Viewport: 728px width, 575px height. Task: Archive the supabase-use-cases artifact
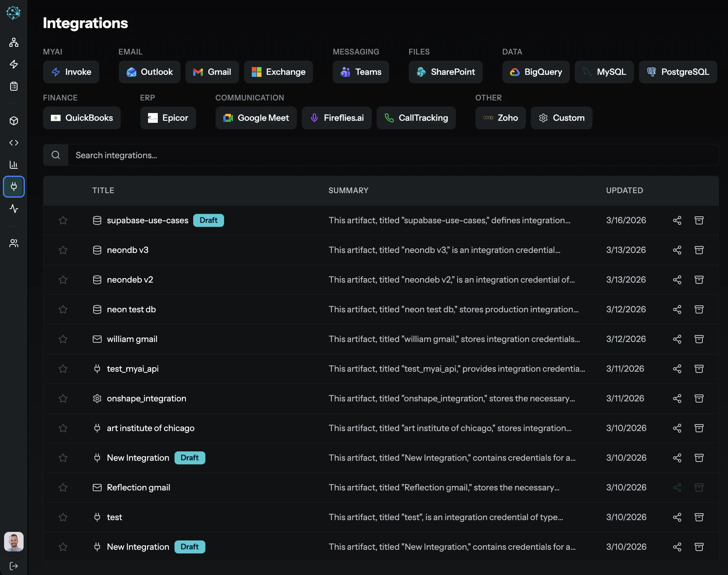click(x=699, y=220)
